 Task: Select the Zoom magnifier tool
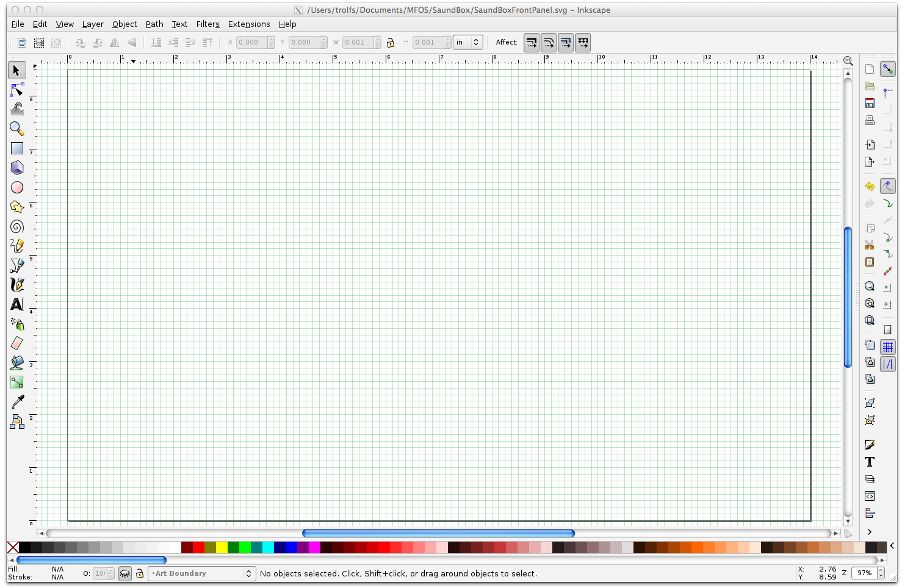pyautogui.click(x=17, y=129)
